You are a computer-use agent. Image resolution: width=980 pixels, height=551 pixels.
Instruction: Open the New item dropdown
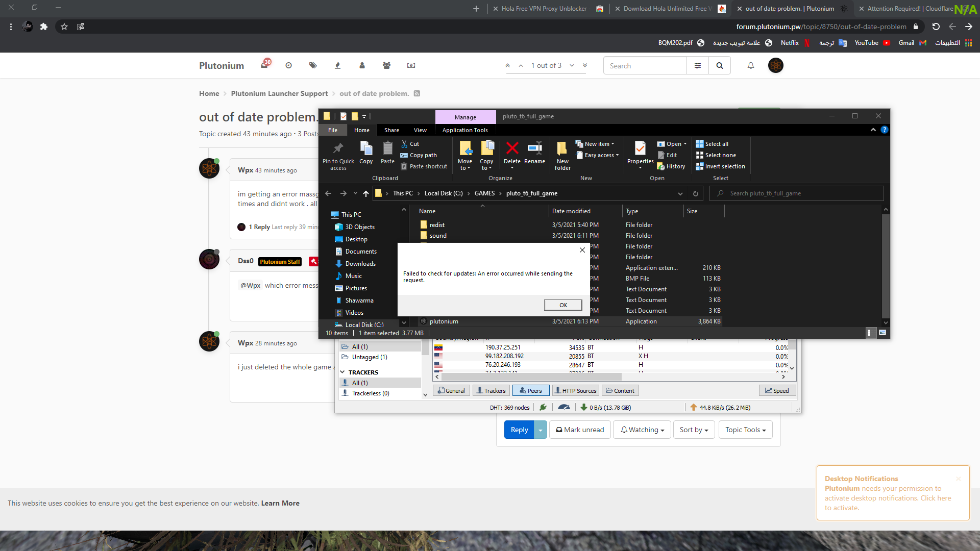click(595, 144)
